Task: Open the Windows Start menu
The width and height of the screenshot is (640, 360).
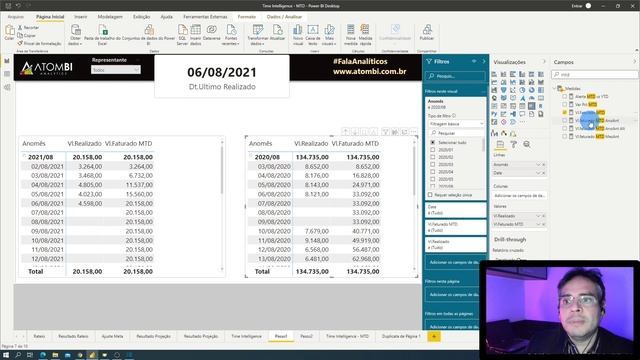Action: click(6, 355)
